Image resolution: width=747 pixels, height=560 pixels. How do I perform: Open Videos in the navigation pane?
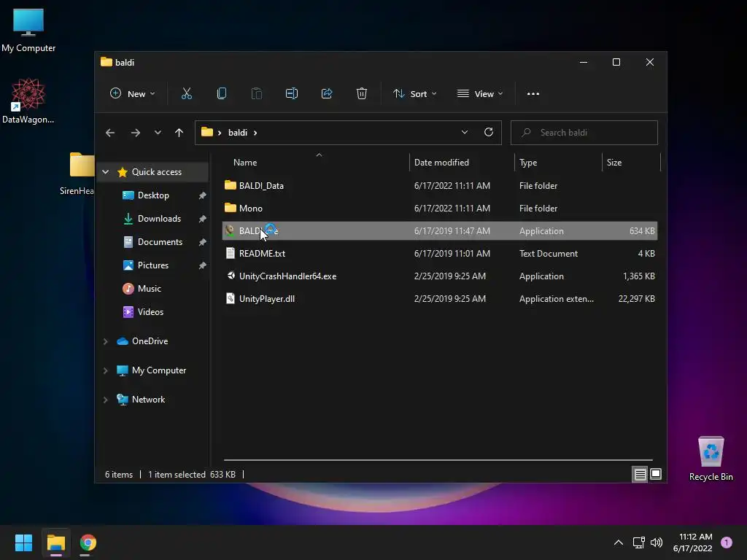(150, 312)
